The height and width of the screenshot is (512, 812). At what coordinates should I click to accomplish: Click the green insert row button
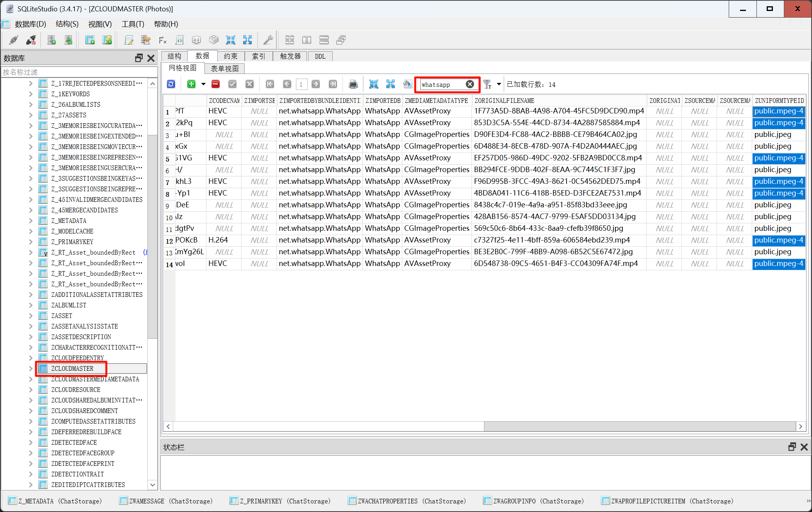[191, 84]
